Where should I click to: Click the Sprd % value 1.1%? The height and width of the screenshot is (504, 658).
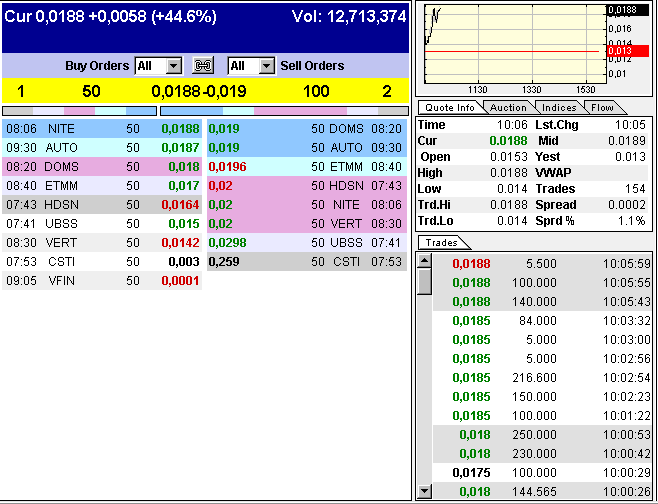[631, 221]
